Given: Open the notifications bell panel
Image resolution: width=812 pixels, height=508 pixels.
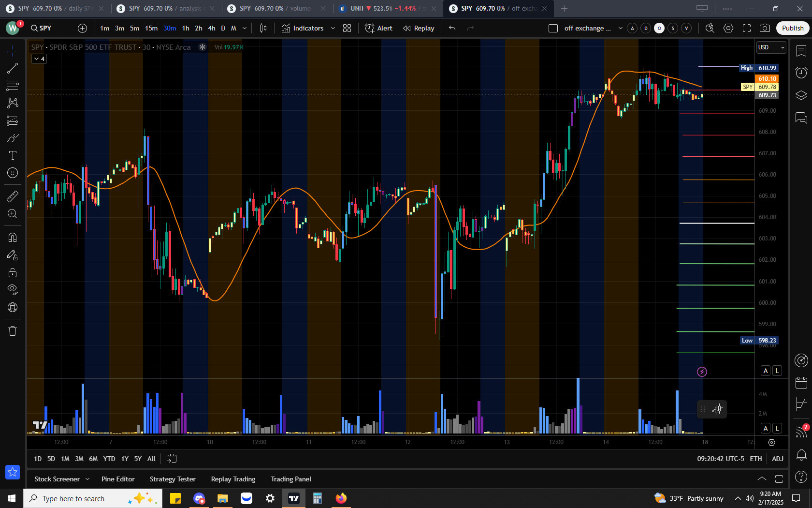Looking at the screenshot, I should click(801, 454).
